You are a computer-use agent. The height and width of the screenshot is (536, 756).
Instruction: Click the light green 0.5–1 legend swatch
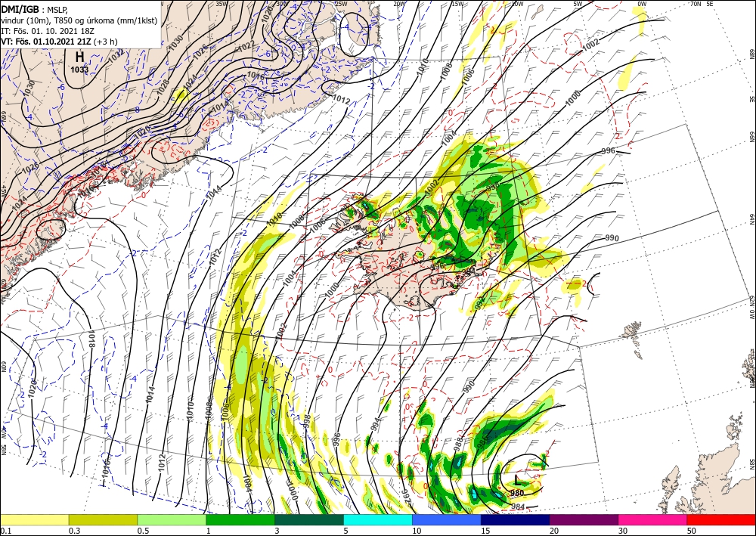tap(172, 519)
